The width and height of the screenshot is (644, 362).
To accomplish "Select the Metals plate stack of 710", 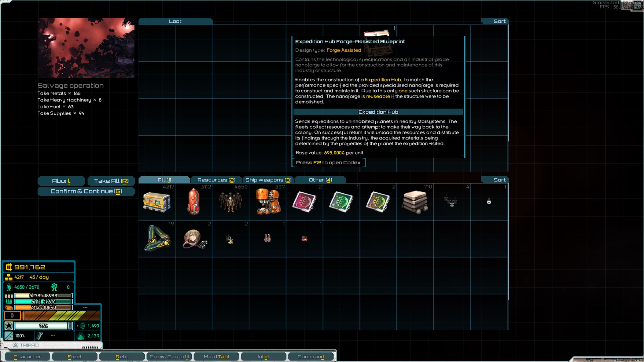I will coord(415,202).
